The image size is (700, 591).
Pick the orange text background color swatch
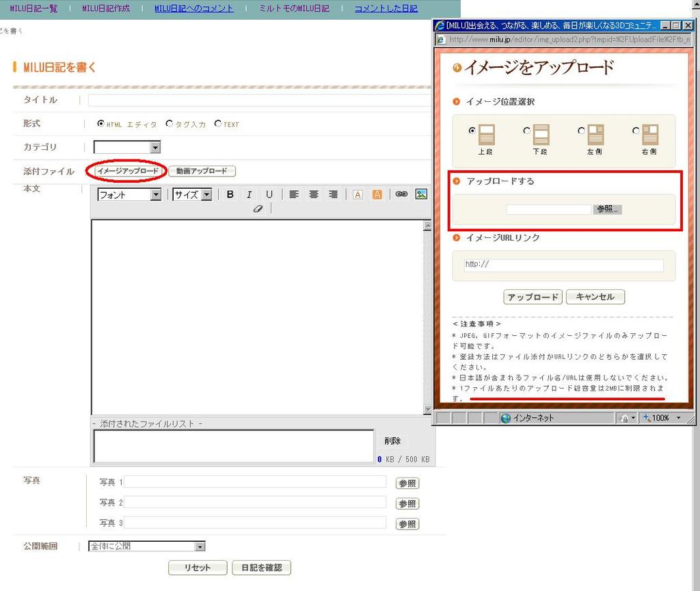tap(377, 195)
